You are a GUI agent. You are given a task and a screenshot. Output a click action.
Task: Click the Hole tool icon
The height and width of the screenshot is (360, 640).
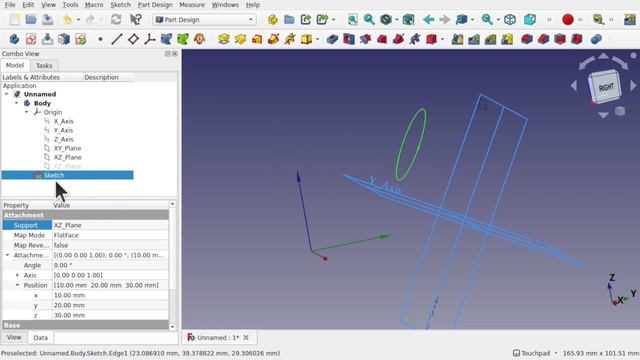click(x=349, y=39)
